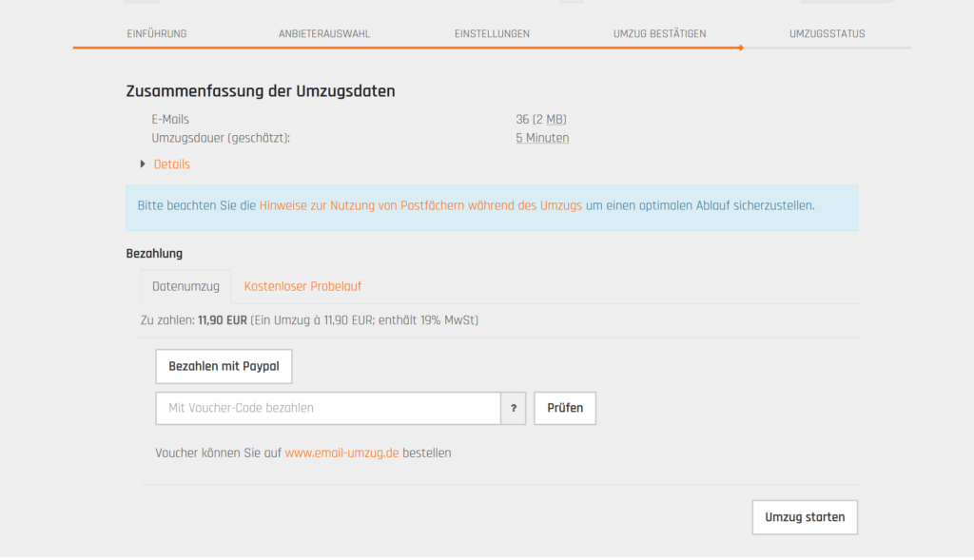The image size is (974, 560).
Task: Go to the Einführung step
Action: point(157,33)
